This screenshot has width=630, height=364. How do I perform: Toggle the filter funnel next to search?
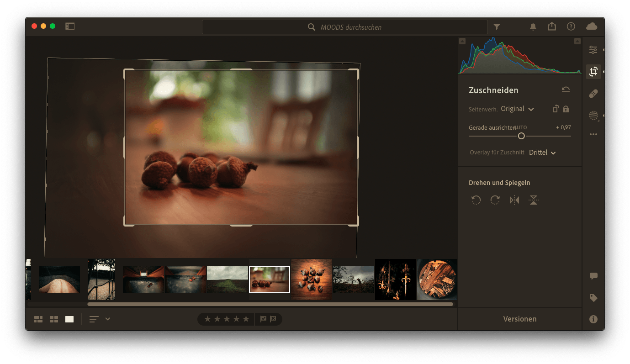[497, 27]
